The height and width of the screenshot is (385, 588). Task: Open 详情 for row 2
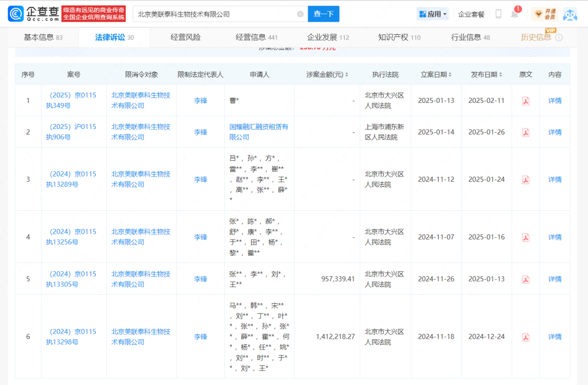pyautogui.click(x=555, y=132)
